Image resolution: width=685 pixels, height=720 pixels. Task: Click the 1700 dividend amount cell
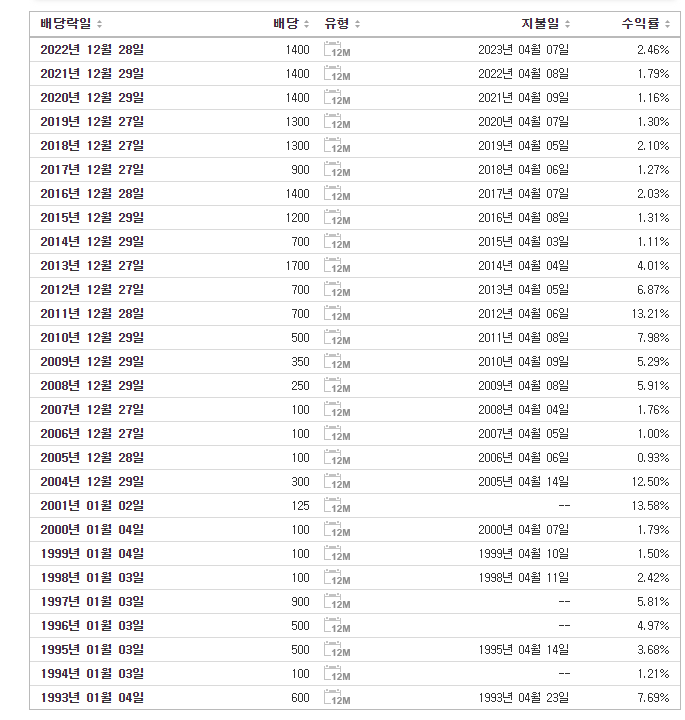point(298,266)
